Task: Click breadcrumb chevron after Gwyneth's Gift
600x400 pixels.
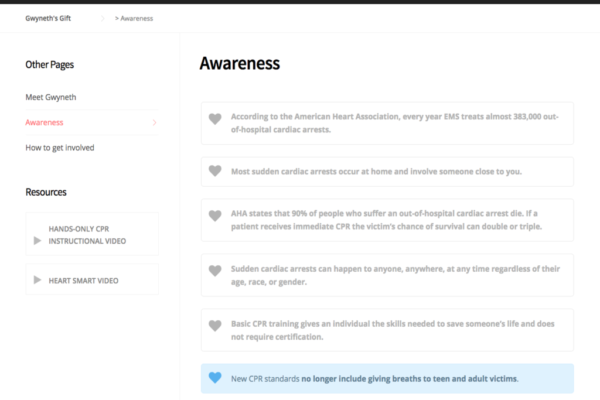Action: [103, 19]
